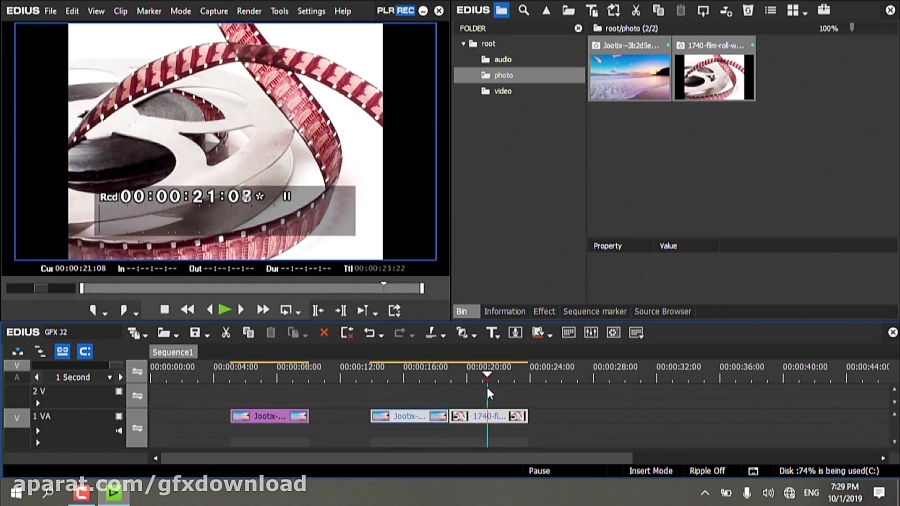This screenshot has height=506, width=900.
Task: Toggle the 2 V track video mute box
Action: pos(119,392)
